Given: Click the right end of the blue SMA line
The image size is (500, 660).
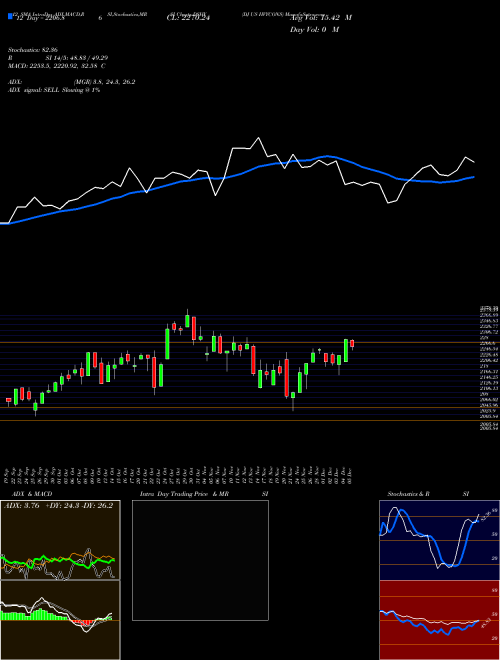Looking at the screenshot, I should click(474, 177).
